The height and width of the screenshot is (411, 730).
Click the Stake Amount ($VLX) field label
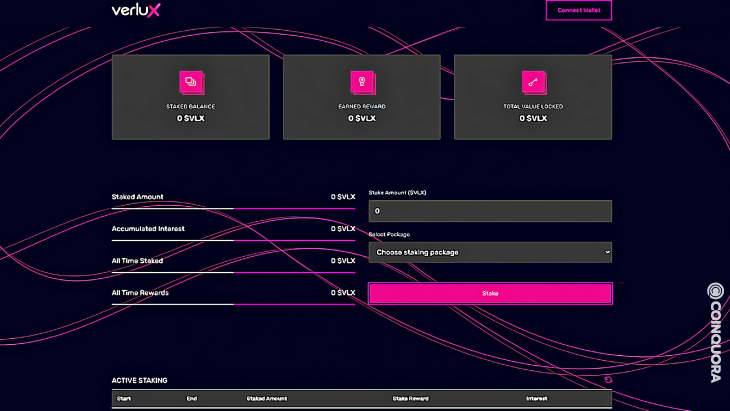click(x=397, y=193)
